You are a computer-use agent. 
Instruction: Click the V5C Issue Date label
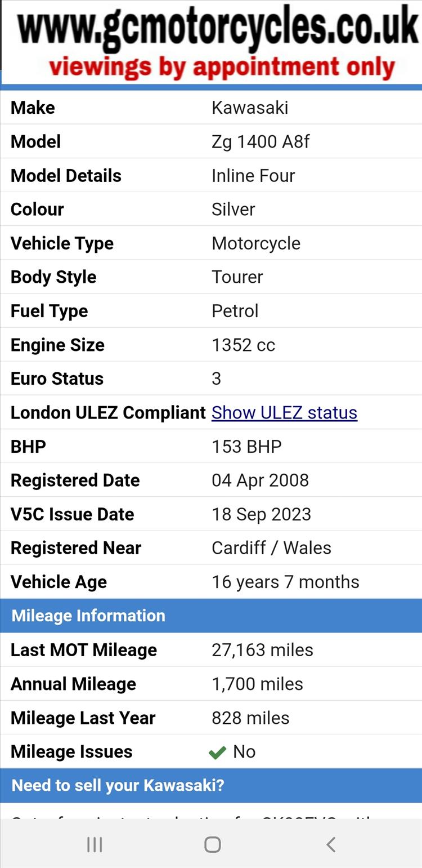tap(72, 514)
